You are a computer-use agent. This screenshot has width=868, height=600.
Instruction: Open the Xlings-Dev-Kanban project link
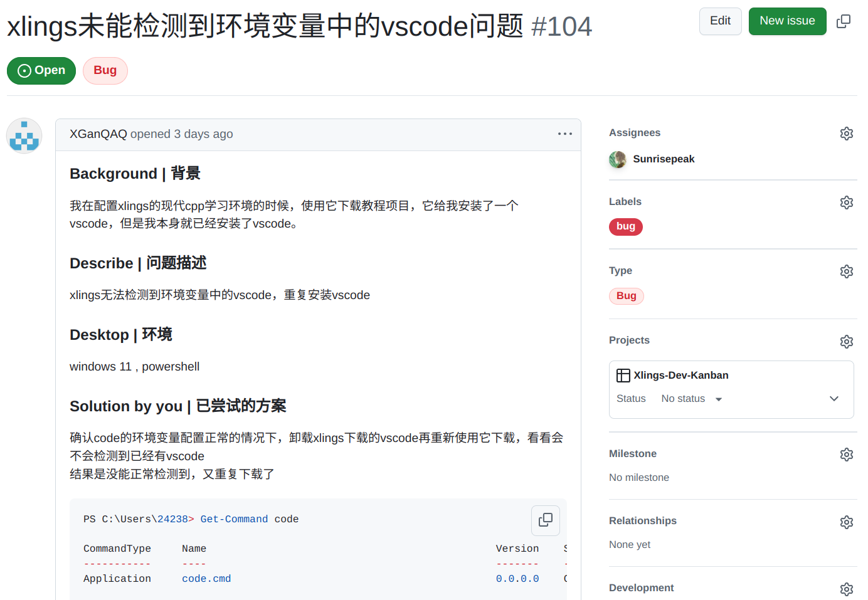[681, 376]
